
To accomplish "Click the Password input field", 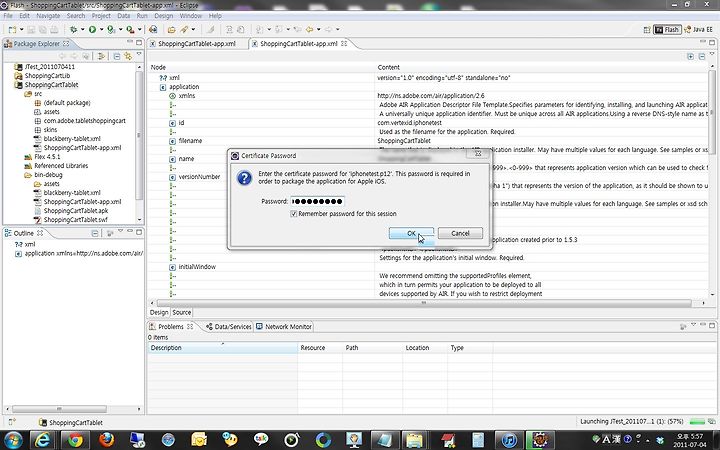I will point(317,201).
